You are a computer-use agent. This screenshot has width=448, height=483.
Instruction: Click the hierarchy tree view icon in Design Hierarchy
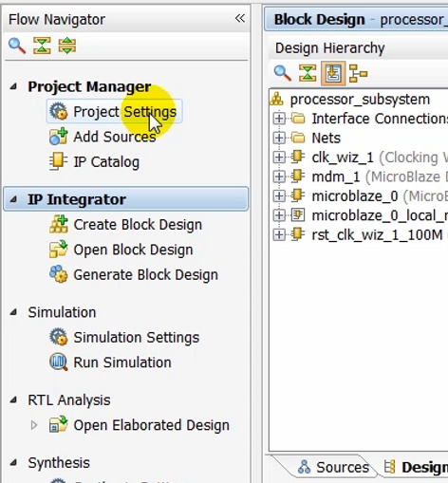(x=358, y=73)
